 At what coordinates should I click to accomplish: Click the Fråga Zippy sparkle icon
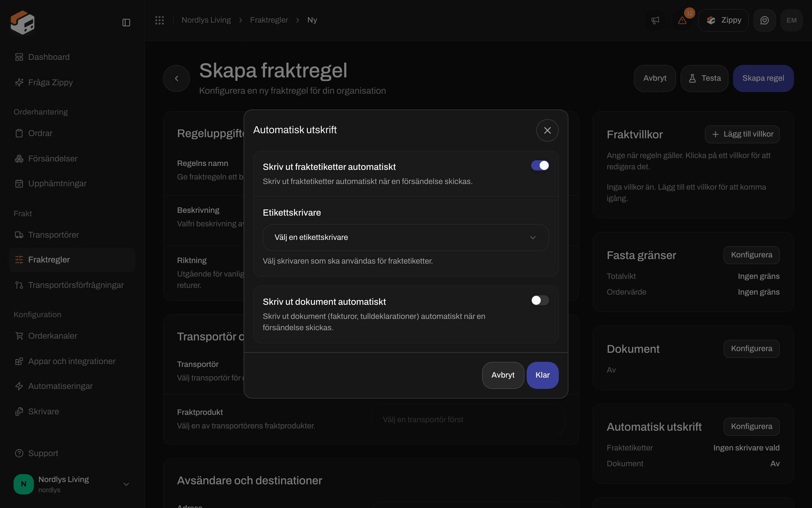pos(19,82)
